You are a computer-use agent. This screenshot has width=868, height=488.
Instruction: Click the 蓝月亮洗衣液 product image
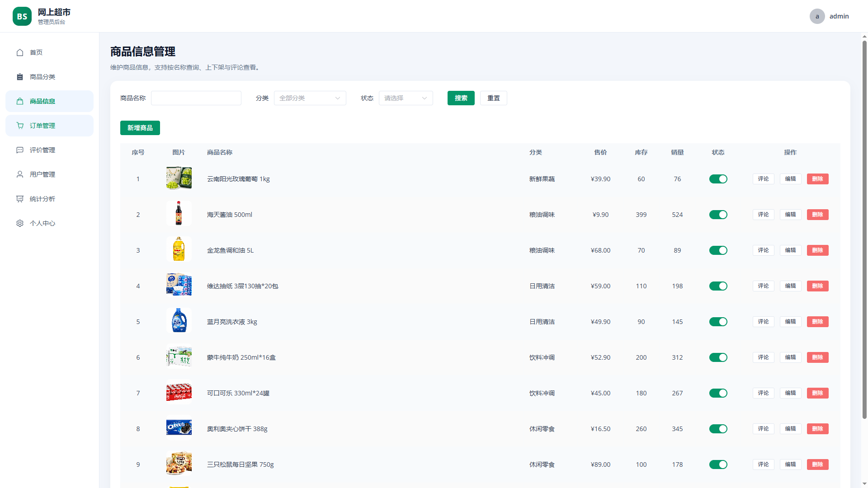pos(179,321)
